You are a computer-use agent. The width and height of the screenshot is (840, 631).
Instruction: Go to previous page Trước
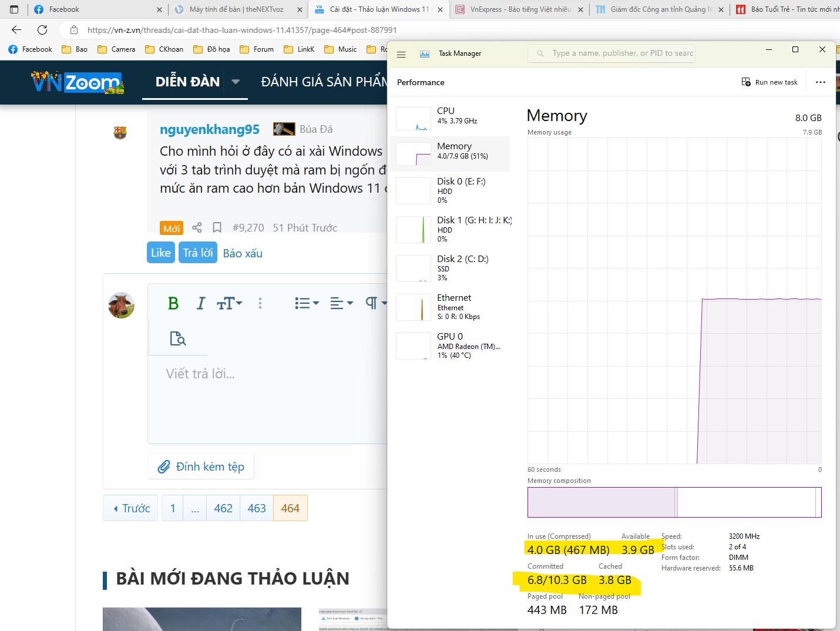(131, 508)
